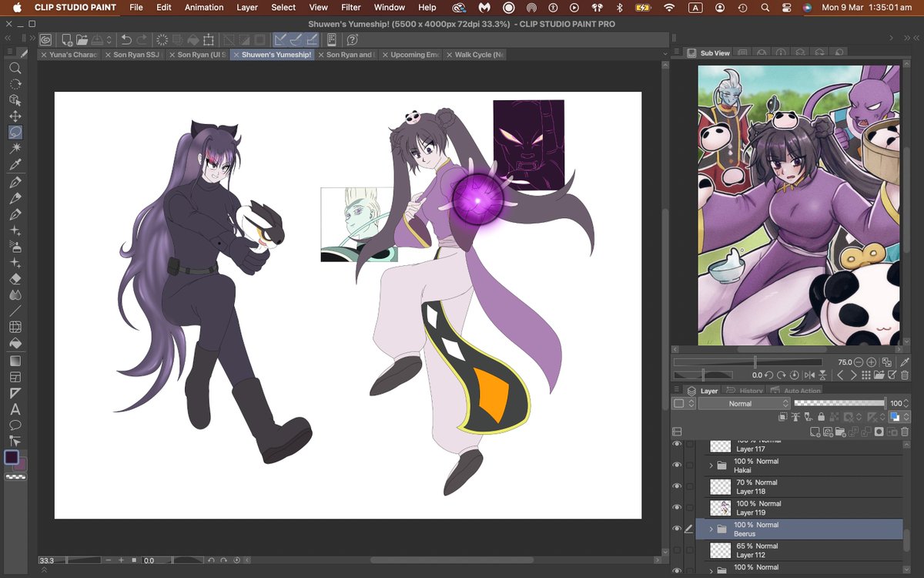Click previous image arrow in Sub View
Viewport: 924px width, 578px height.
[x=840, y=375]
